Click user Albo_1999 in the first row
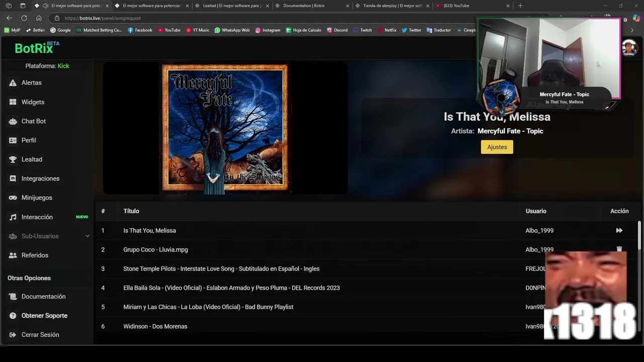The image size is (644, 362). pos(539,230)
